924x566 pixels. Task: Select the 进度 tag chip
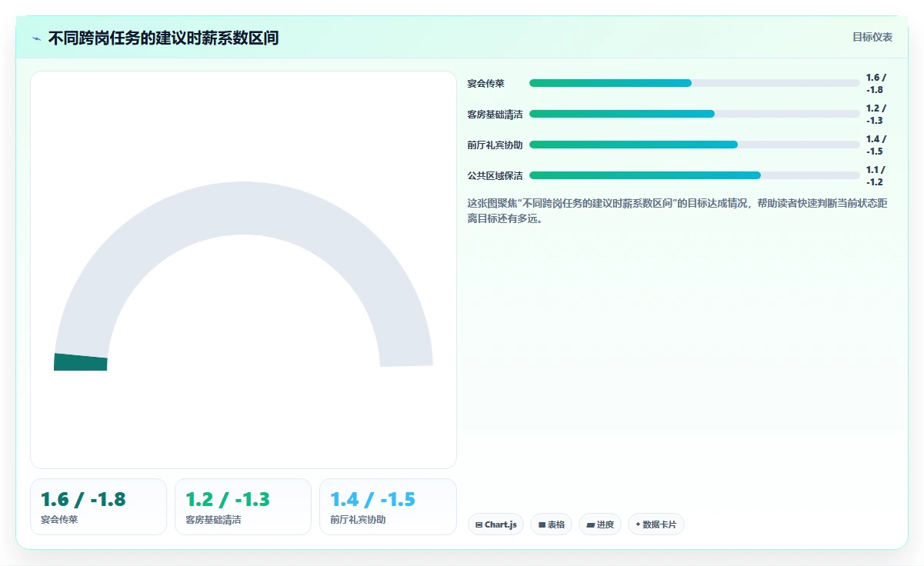[600, 524]
